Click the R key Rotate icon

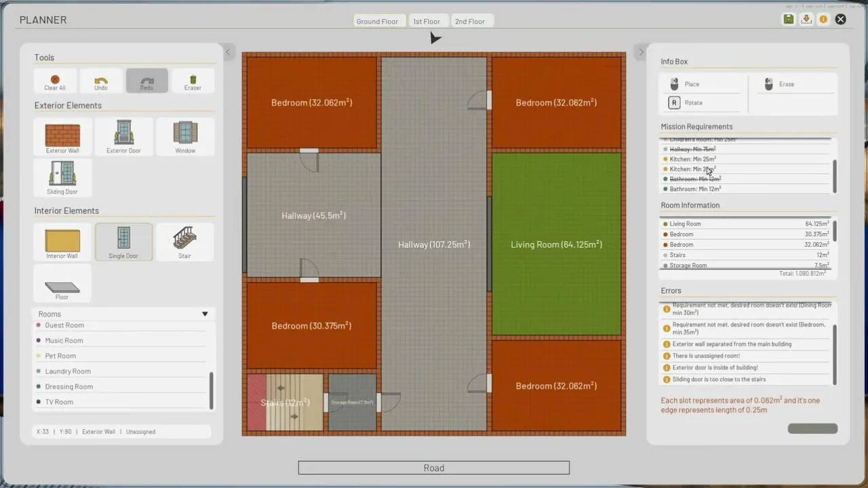pos(674,102)
